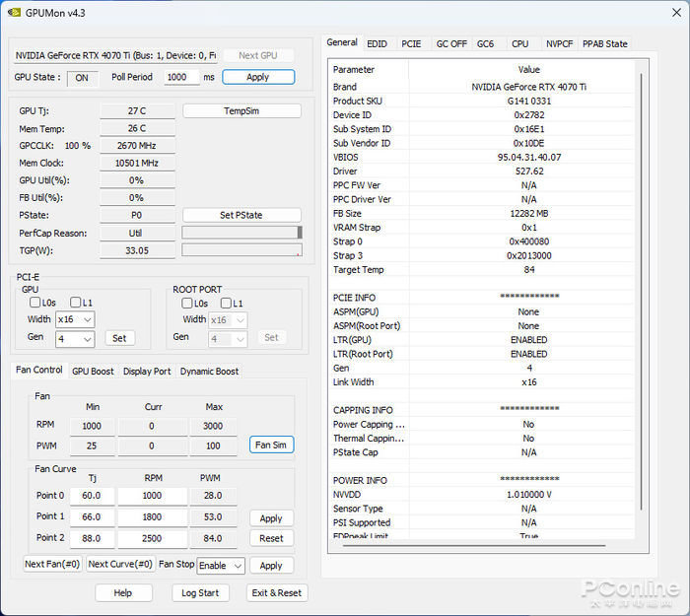Click the GPUMon app icon in title bar
This screenshot has width=690, height=616.
pos(15,13)
